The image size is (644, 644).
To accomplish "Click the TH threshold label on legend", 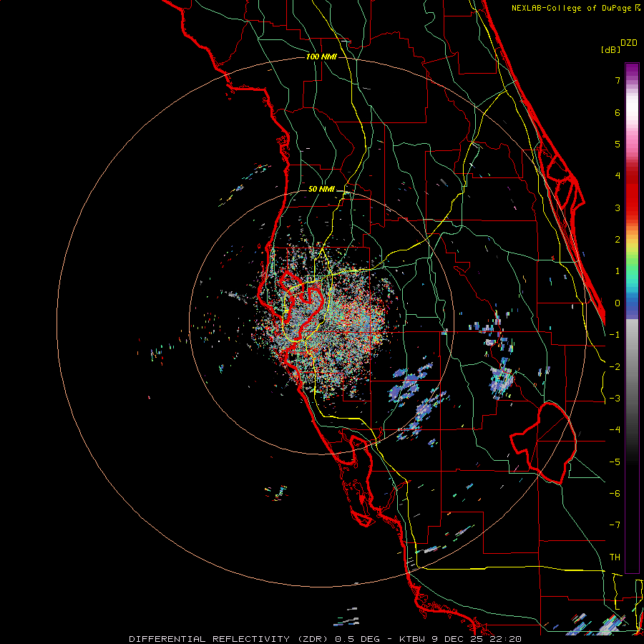I will click(x=615, y=557).
